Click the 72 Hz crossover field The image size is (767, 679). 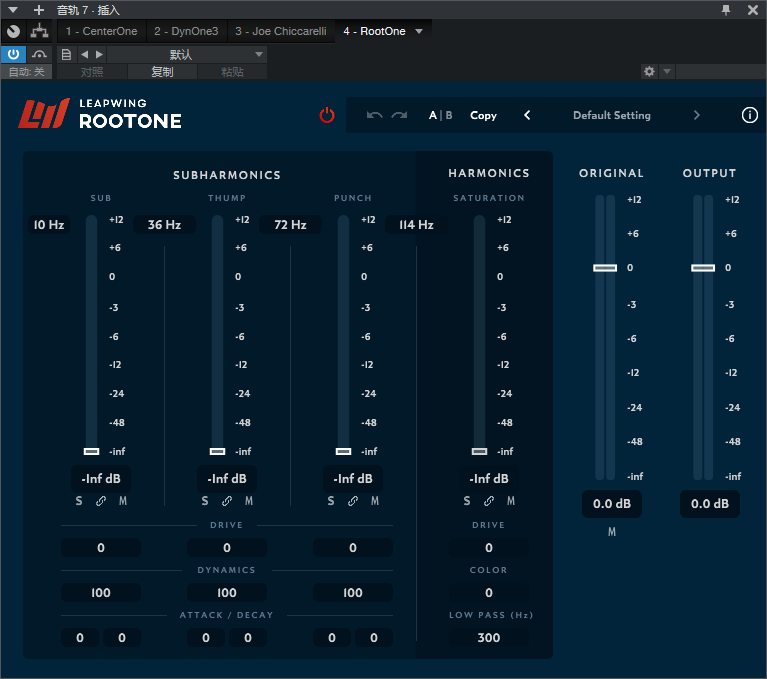[x=291, y=225]
